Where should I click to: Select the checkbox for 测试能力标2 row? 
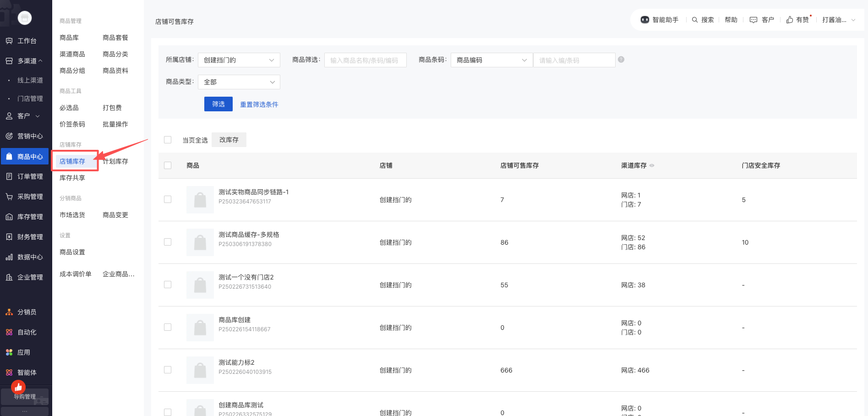pyautogui.click(x=168, y=370)
